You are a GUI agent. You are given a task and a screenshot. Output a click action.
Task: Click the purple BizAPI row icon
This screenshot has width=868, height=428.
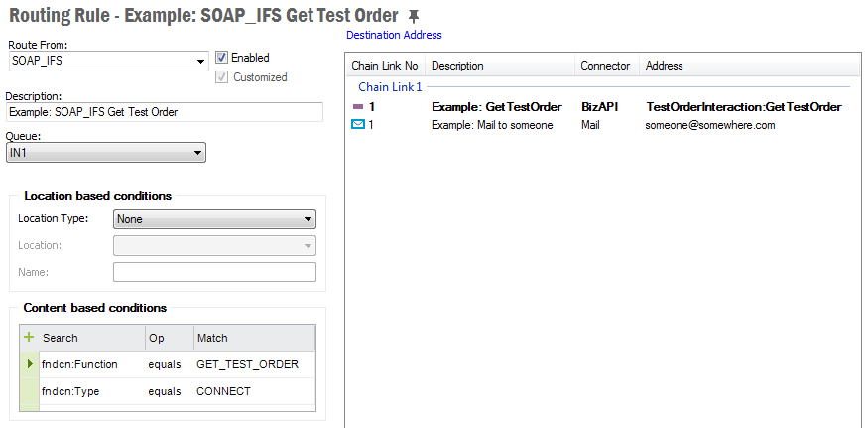358,107
